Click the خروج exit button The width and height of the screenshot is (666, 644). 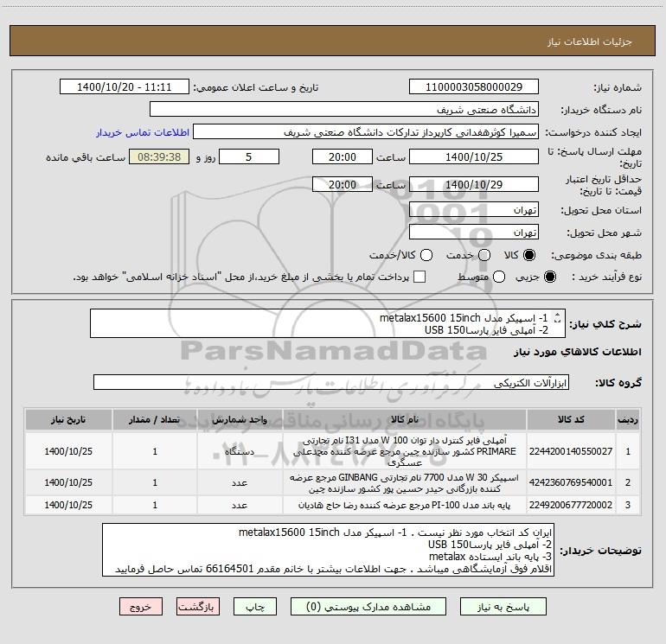coord(141,607)
